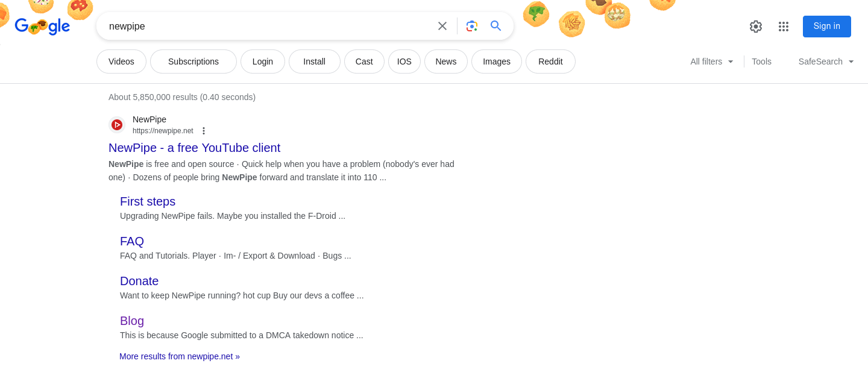The width and height of the screenshot is (868, 375).
Task: Open the Google apps grid
Action: [784, 27]
